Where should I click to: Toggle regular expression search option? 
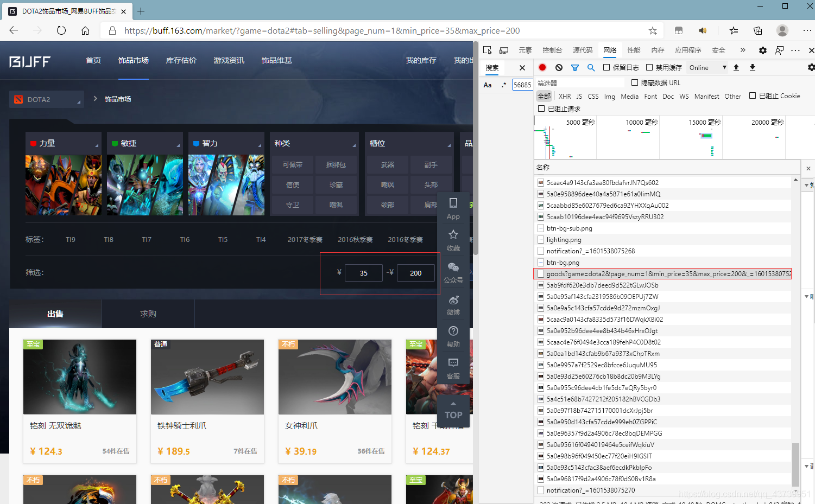click(504, 85)
